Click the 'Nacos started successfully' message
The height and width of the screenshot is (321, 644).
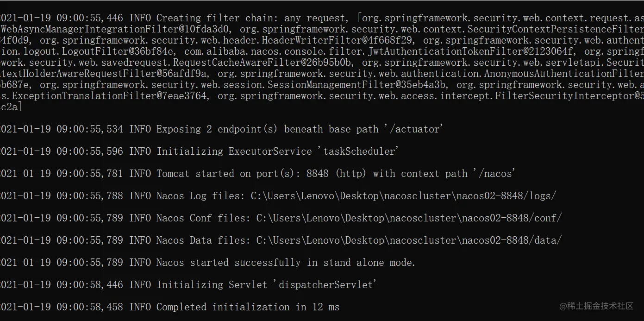click(x=285, y=263)
